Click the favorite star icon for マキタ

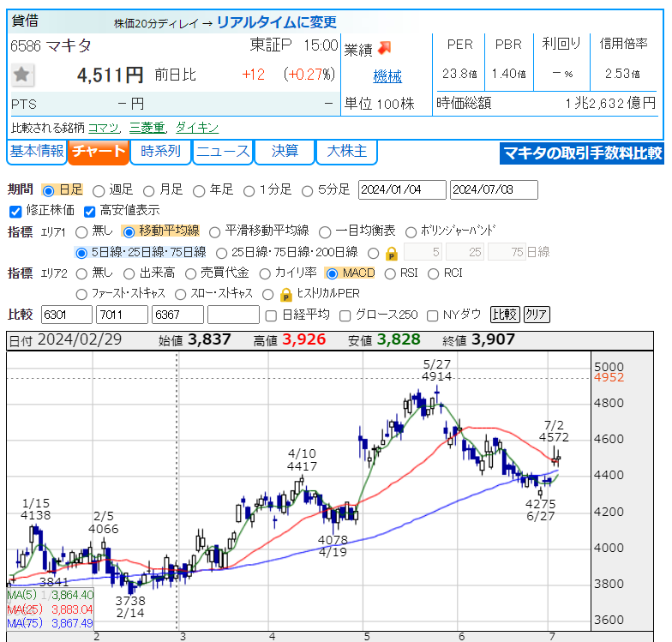[22, 75]
